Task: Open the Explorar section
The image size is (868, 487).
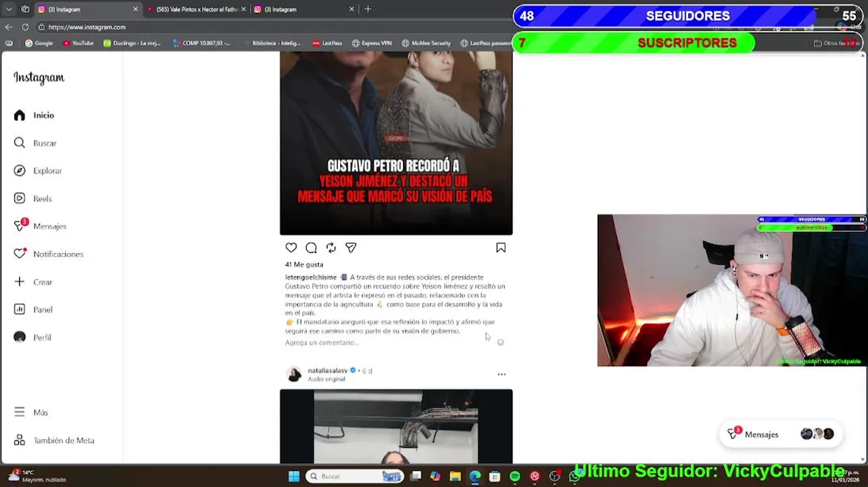Action: 40,171
